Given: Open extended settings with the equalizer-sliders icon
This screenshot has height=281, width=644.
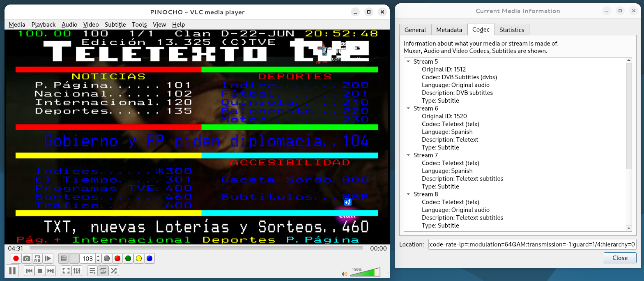Looking at the screenshot, I should point(77,270).
